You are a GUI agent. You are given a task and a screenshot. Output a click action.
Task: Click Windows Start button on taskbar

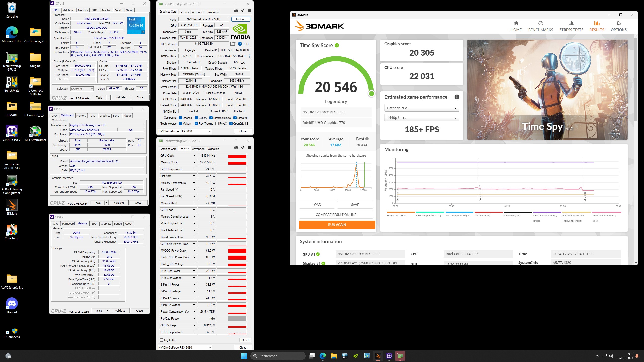244,356
